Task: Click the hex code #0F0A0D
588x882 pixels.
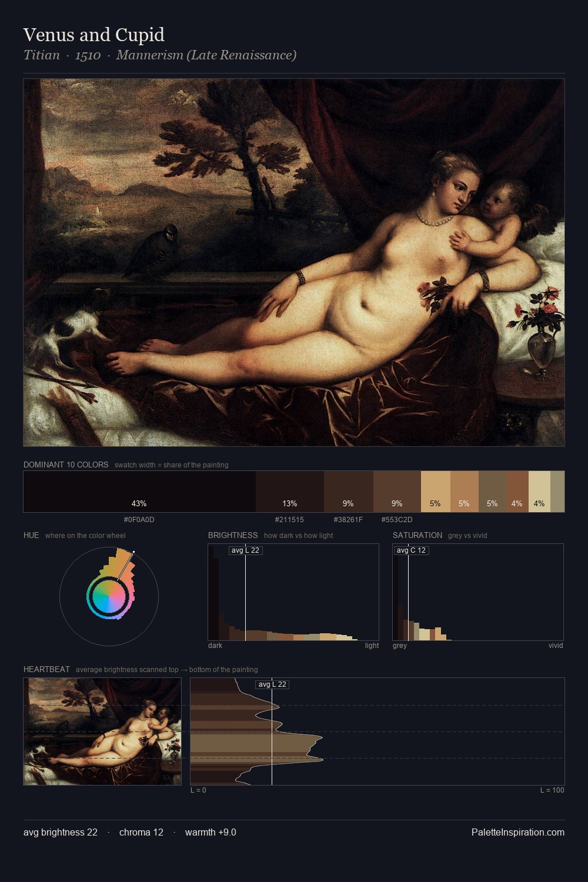Action: [x=139, y=520]
